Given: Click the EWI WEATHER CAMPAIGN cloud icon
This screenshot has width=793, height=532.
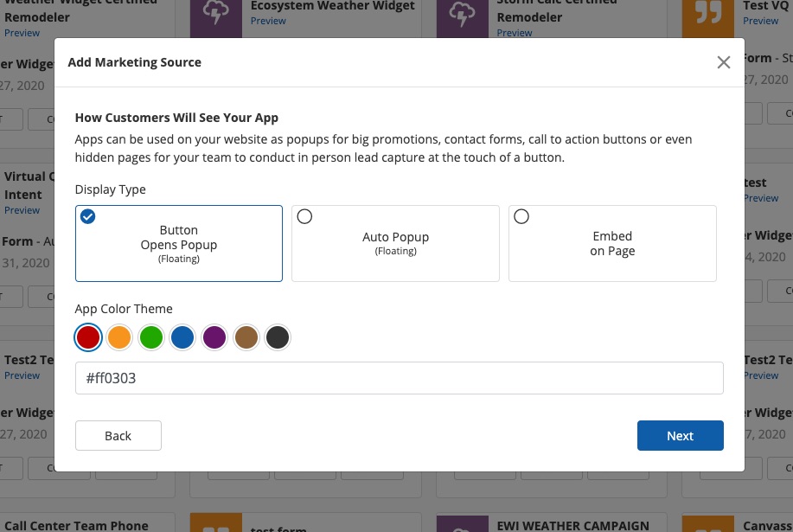Looking at the screenshot, I should pos(462,524).
